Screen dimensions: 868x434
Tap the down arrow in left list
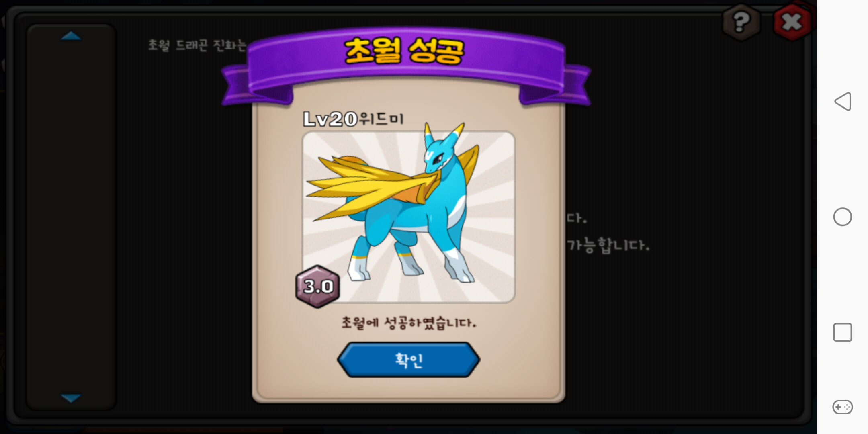tap(71, 398)
